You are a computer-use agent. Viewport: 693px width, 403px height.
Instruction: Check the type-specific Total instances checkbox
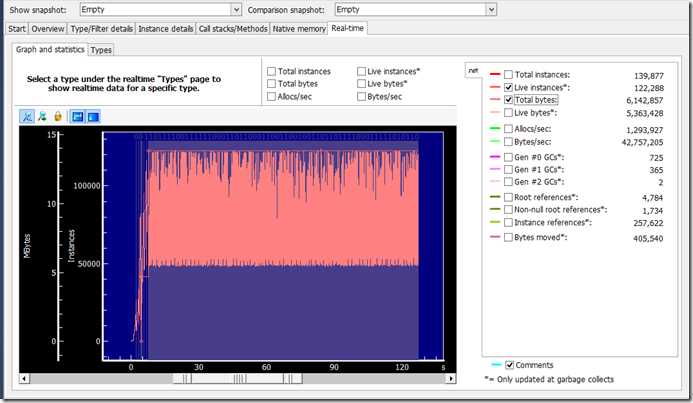(271, 71)
